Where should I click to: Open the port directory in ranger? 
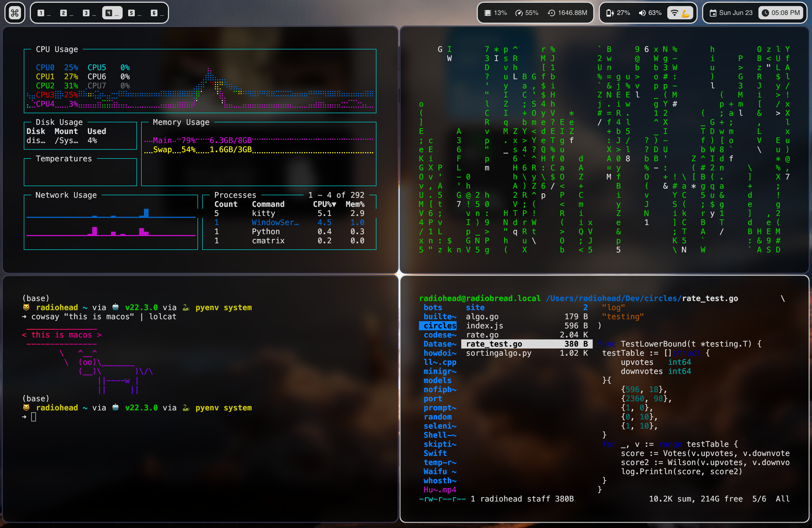(433, 398)
